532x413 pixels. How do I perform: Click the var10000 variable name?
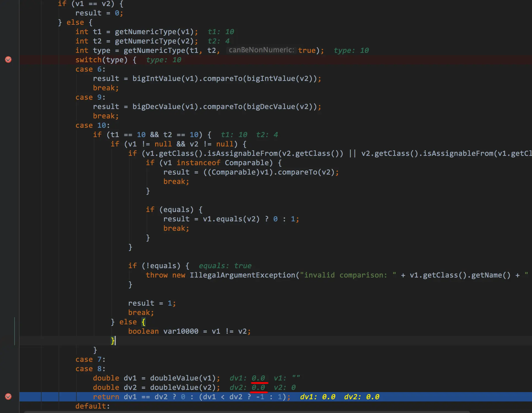tap(181, 331)
